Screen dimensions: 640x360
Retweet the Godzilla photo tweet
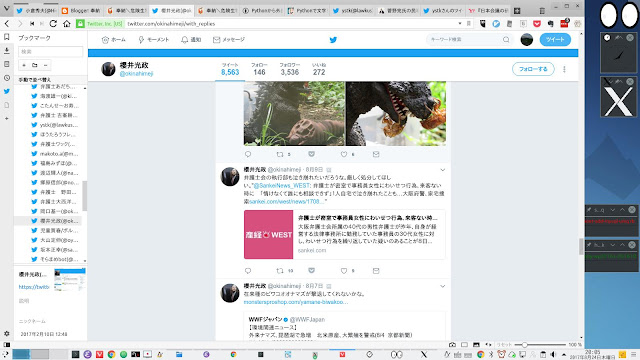pos(280,154)
